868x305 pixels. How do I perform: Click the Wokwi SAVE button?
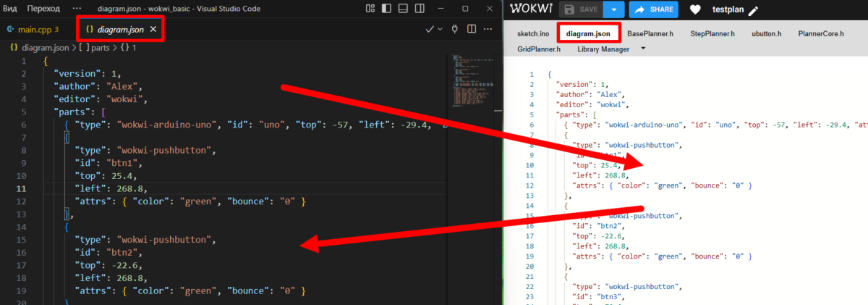point(580,9)
